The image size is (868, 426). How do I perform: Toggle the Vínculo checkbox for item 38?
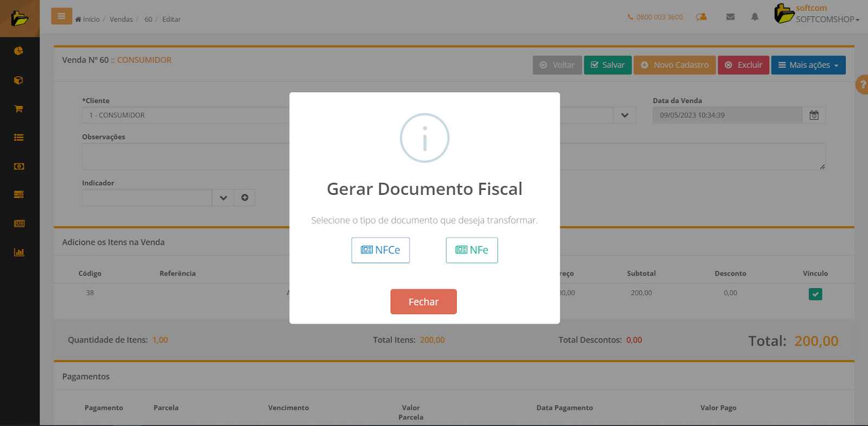click(x=815, y=294)
